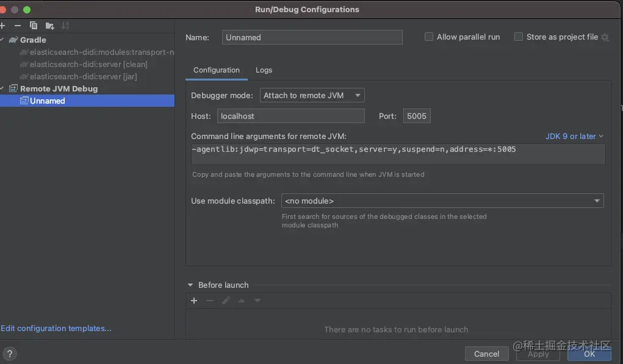Screen dimensions: 623x364
Task: Switch to the Logs tab
Action: [264, 70]
